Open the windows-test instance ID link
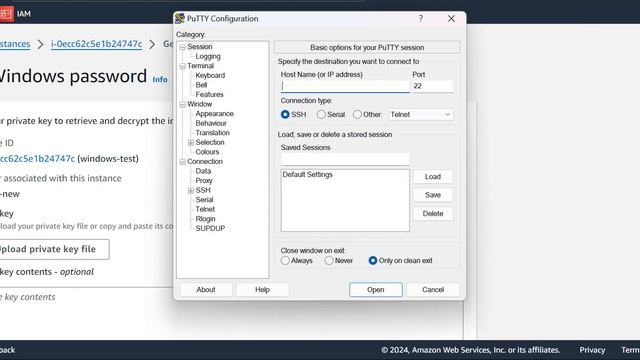Image resolution: width=640 pixels, height=360 pixels. (38, 159)
